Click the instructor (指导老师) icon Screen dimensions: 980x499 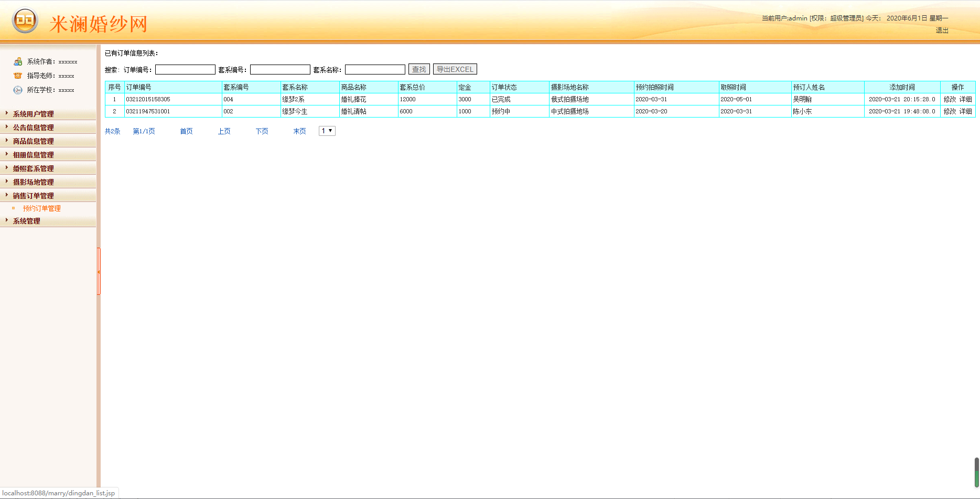[x=18, y=76]
